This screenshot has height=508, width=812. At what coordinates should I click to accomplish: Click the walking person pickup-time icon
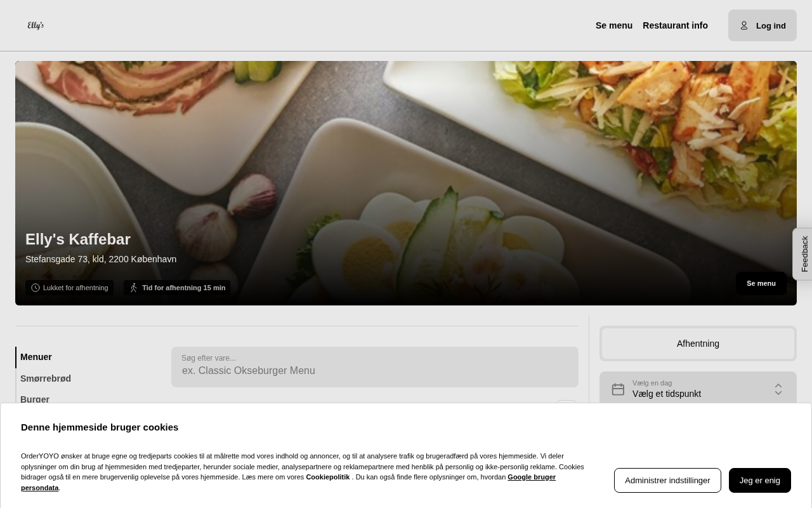click(133, 288)
